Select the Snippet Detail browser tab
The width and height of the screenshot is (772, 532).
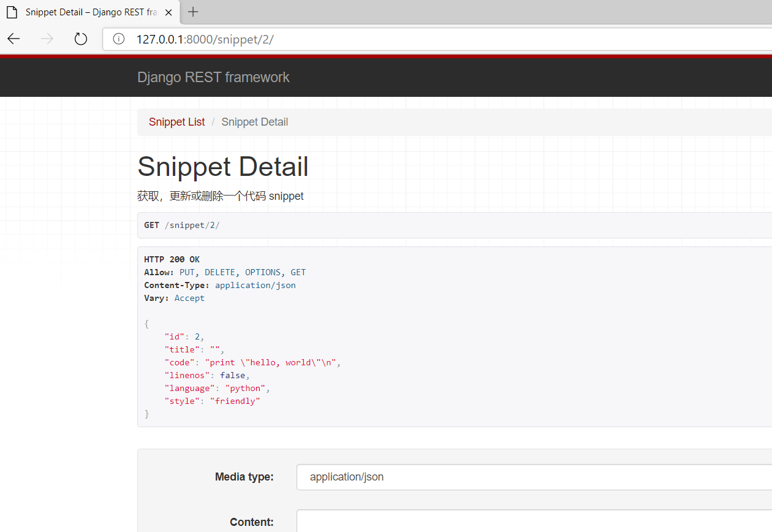coord(90,12)
